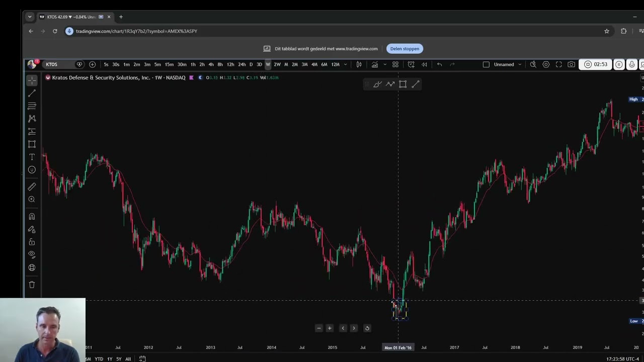Expand the timeframe list dropdown arrow

(x=345, y=64)
